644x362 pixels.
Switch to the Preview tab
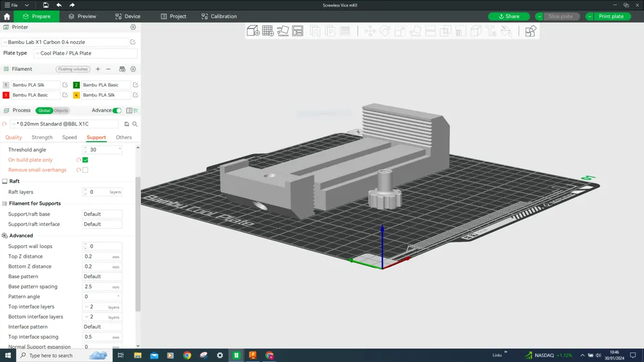coord(82,16)
